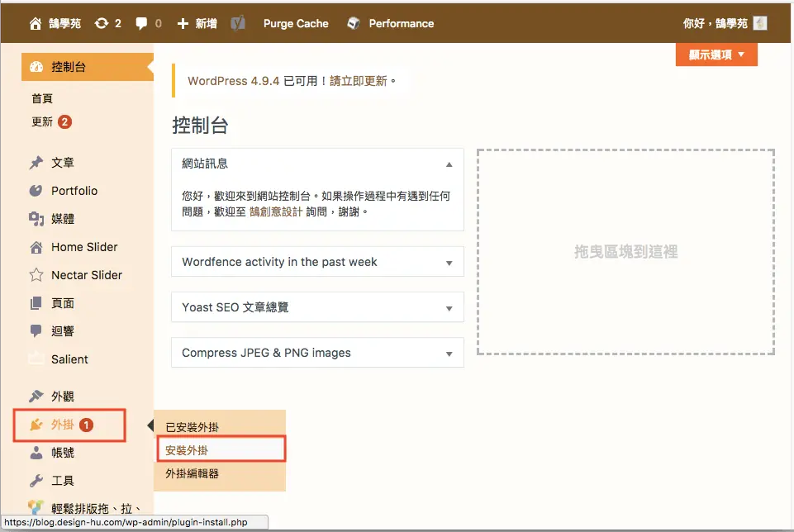Screen dimensions: 794x532
Task: Open 首頁 submenu item
Action: click(x=42, y=98)
